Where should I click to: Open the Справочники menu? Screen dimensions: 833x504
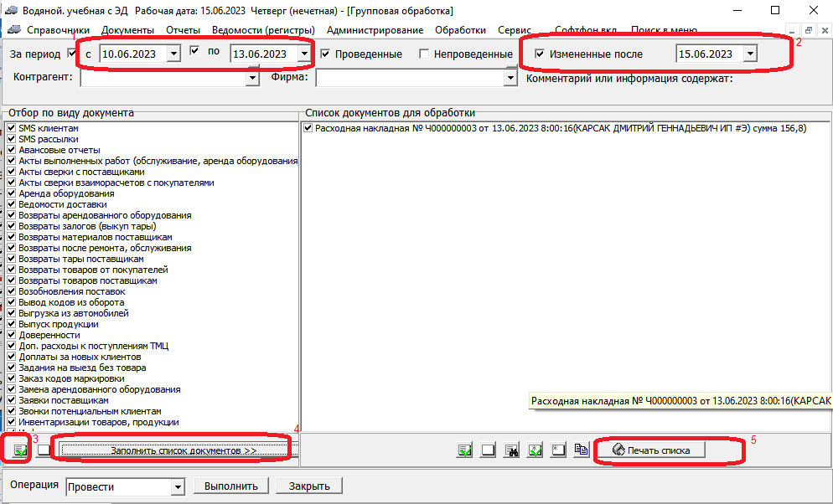tap(58, 30)
